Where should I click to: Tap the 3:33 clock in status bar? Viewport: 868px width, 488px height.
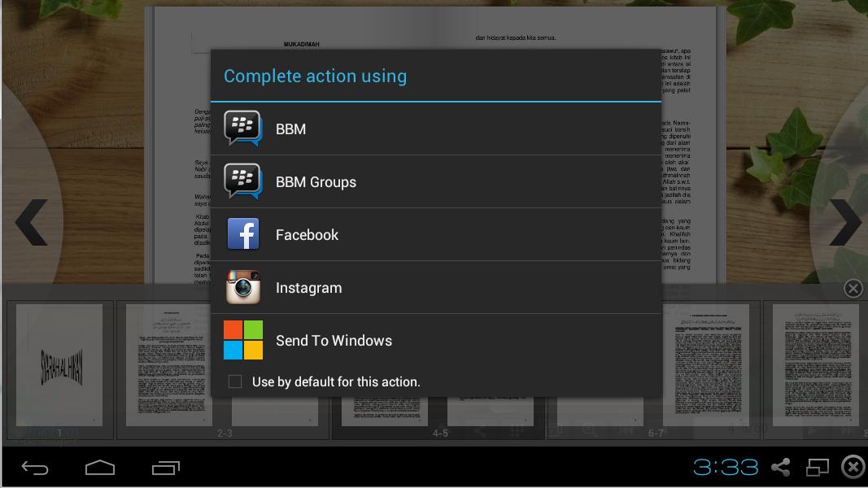click(x=726, y=467)
